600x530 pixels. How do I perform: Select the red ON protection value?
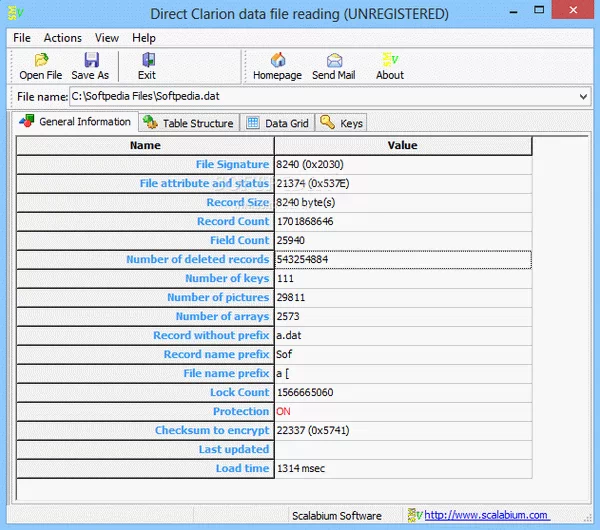click(283, 411)
